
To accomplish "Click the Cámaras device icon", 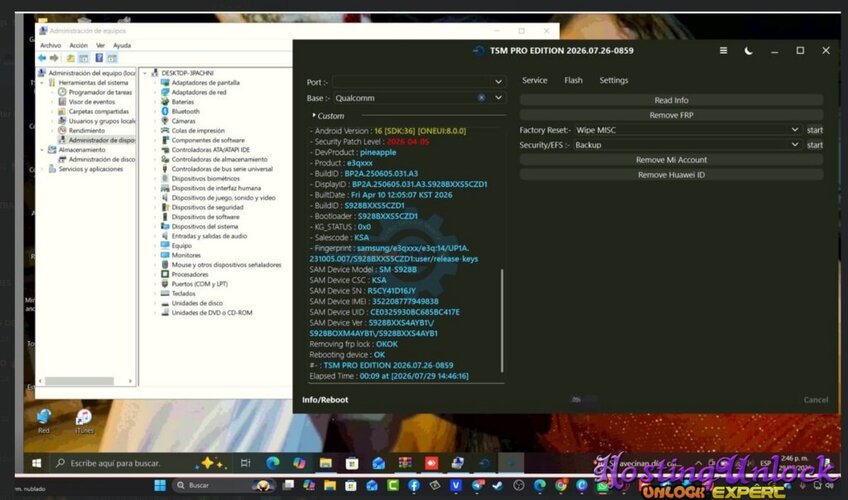I will point(165,121).
